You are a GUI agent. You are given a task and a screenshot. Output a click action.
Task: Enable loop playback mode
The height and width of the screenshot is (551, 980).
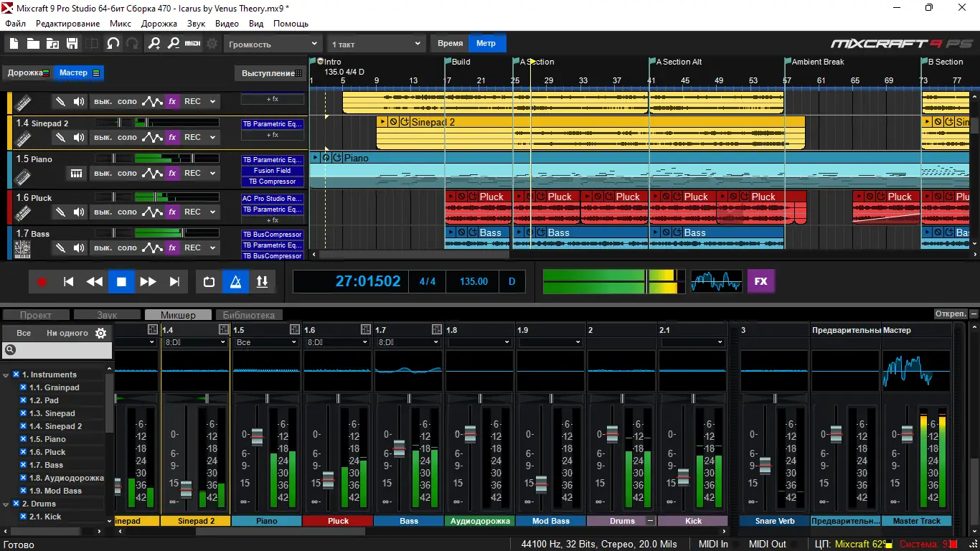click(209, 282)
